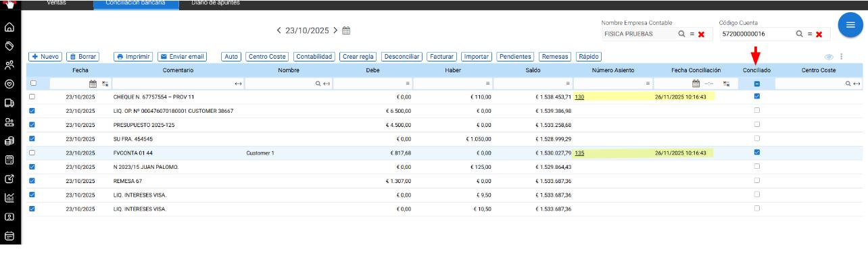Image resolution: width=868 pixels, height=258 pixels.
Task: Uncheck row PRESUPUESTO 2025-125 selection box
Action: point(32,124)
